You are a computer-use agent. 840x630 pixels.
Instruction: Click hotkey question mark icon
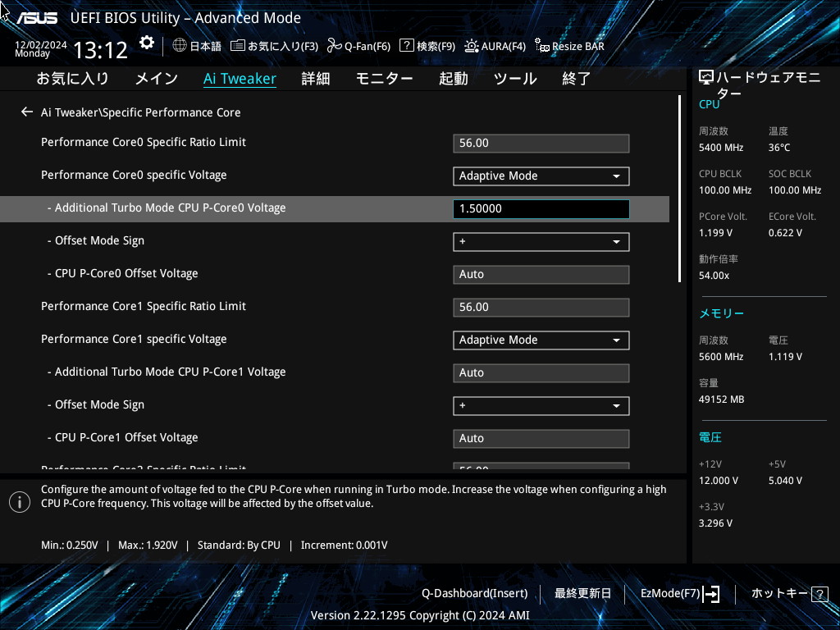click(x=819, y=594)
